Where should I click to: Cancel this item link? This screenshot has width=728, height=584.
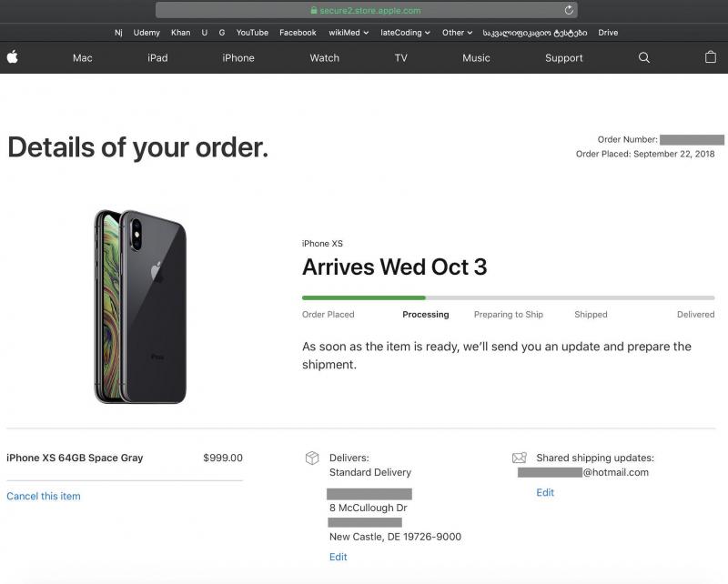pos(44,497)
